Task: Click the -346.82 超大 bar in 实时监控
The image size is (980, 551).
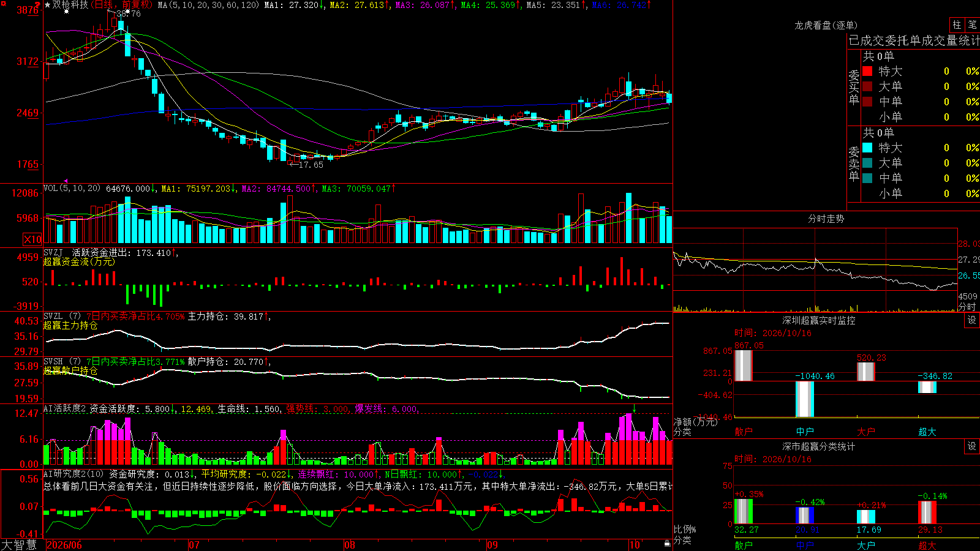Action: pos(927,387)
